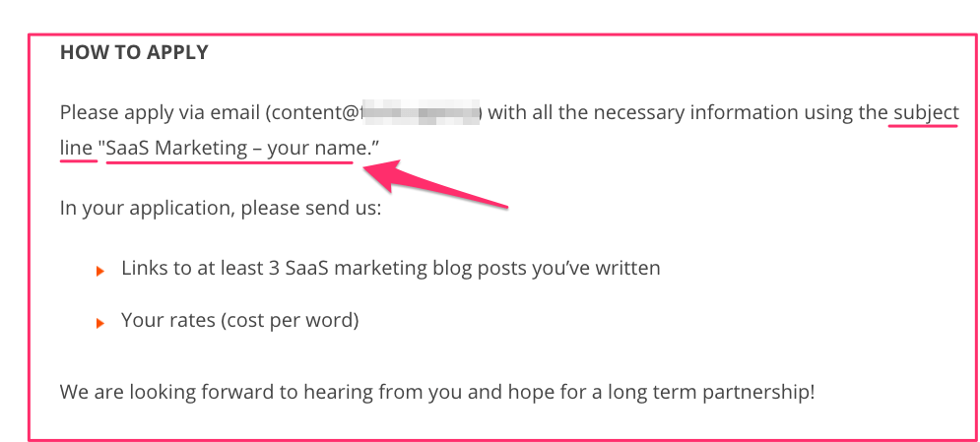Click the phrase blog posts you've written
Screen dimensions: 980x442
[x=546, y=268]
